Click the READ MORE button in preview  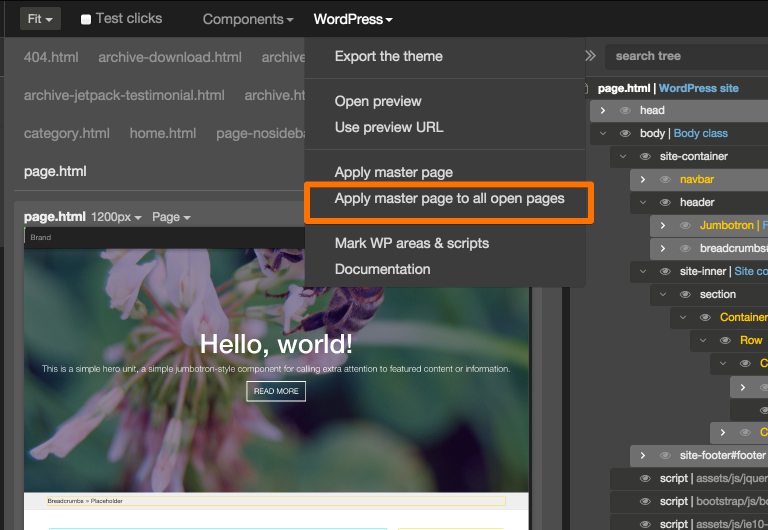pos(276,391)
